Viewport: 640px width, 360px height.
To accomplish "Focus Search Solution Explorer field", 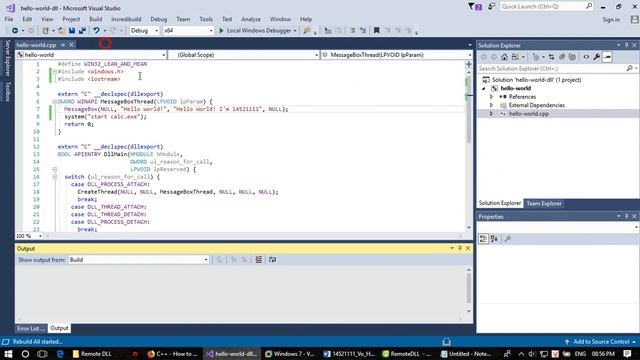I will point(551,69).
